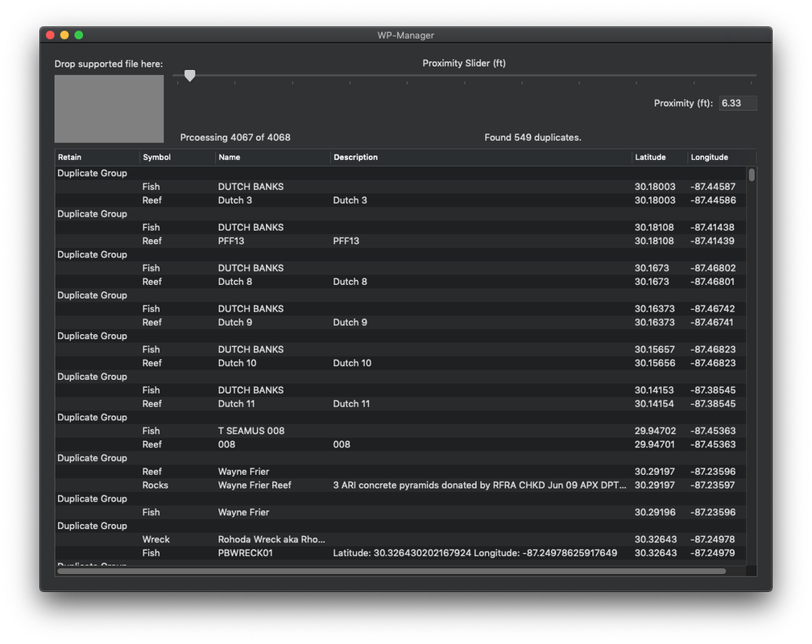Click the PFF13 description cell
Screen dimensions: 812x644
point(346,241)
